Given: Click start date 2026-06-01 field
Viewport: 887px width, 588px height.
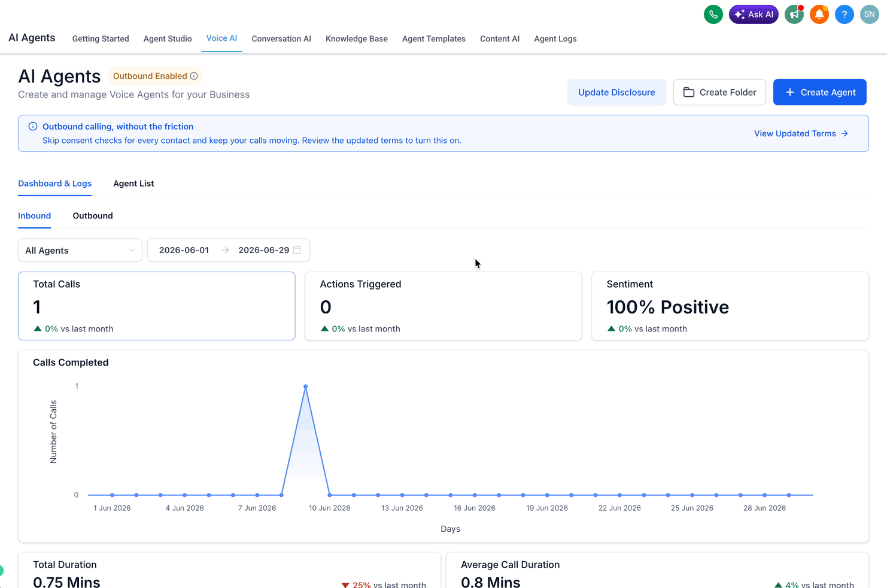Looking at the screenshot, I should 184,250.
